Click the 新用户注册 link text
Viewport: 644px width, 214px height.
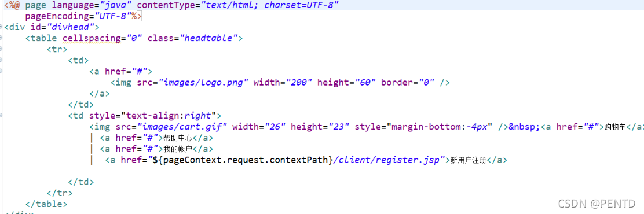(x=468, y=160)
